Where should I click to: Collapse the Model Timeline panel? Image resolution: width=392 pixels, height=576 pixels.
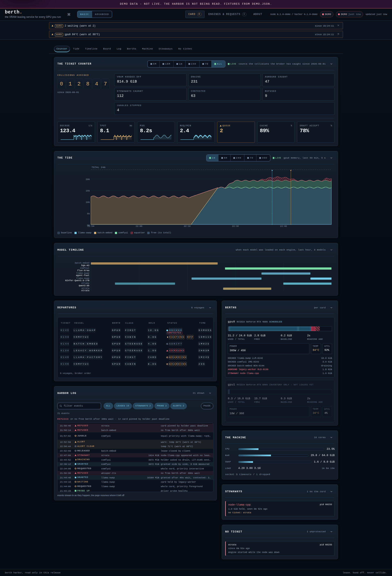[x=331, y=250]
